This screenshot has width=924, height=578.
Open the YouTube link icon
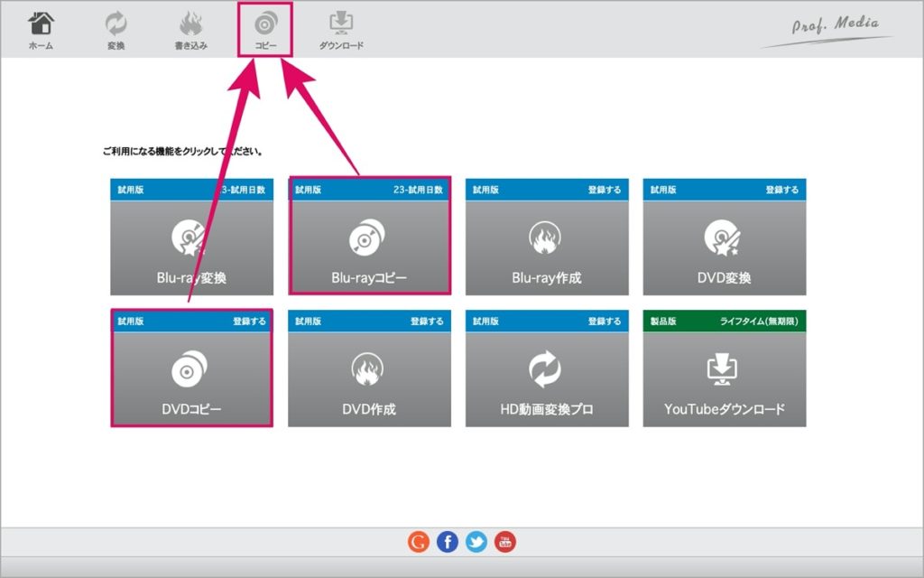point(505,542)
